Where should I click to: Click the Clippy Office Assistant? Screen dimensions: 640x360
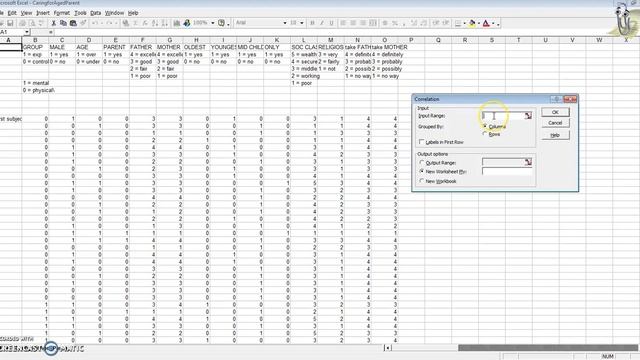[623, 21]
